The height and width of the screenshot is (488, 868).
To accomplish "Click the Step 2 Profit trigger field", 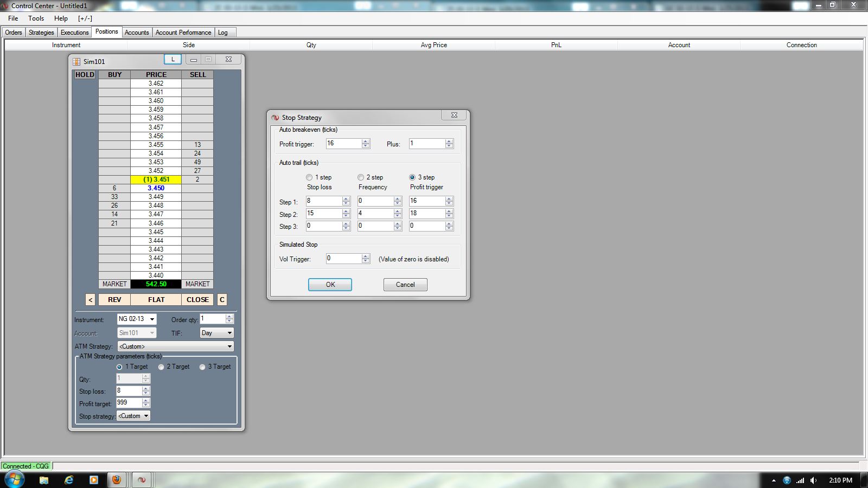I will click(x=427, y=213).
